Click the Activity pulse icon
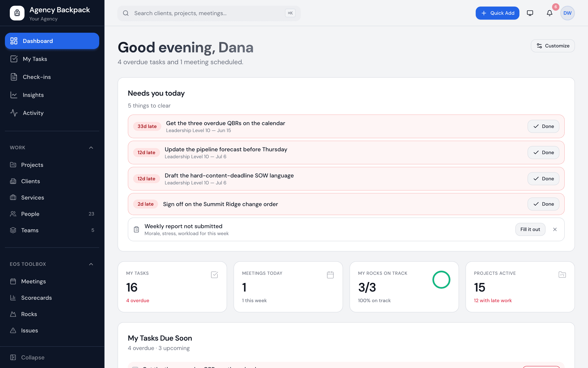 tap(14, 113)
